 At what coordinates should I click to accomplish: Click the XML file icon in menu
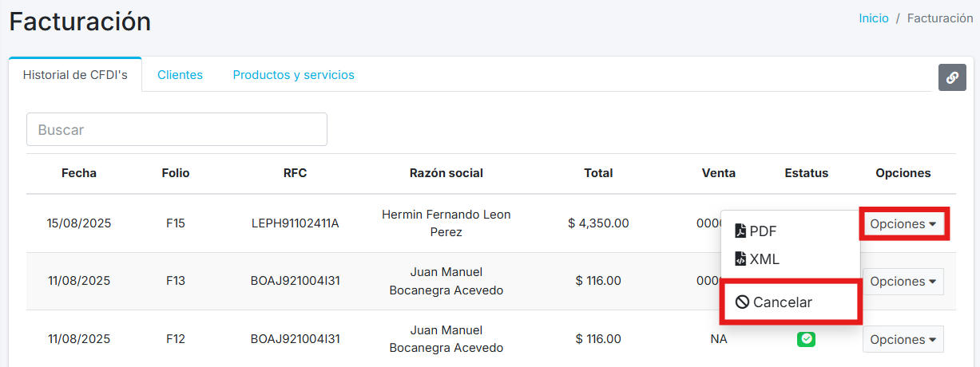click(x=740, y=259)
